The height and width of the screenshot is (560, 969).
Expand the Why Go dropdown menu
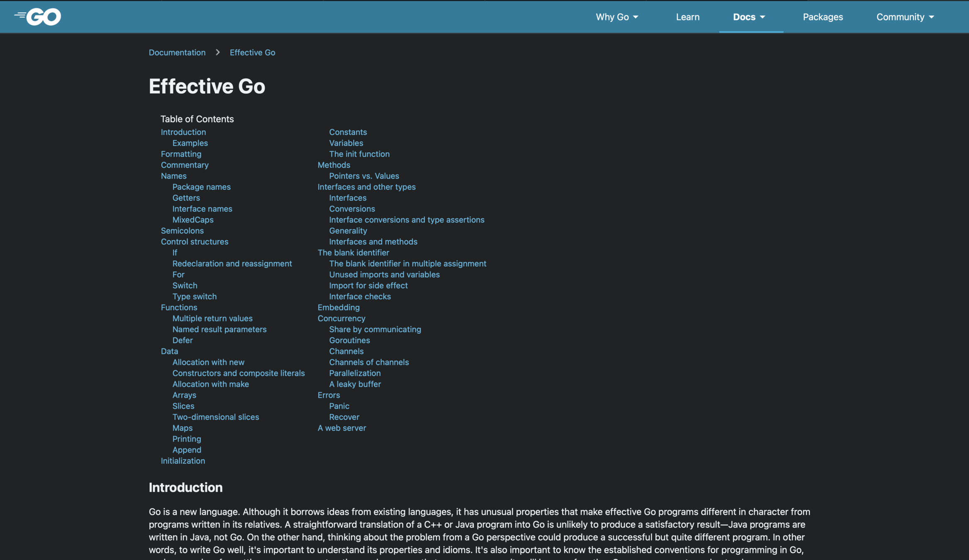coord(617,17)
